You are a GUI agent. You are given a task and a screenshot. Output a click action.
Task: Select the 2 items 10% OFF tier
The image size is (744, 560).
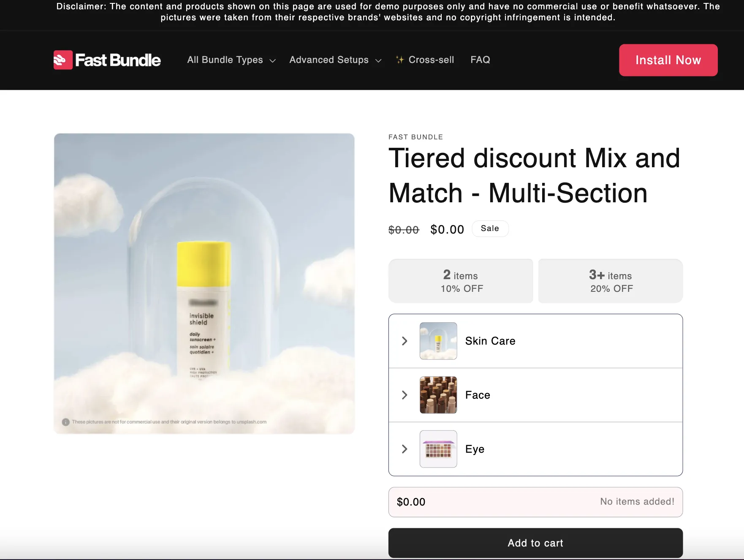(x=460, y=280)
